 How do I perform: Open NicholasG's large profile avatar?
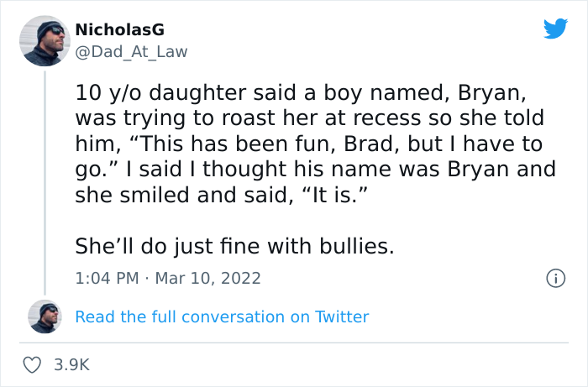tap(45, 40)
